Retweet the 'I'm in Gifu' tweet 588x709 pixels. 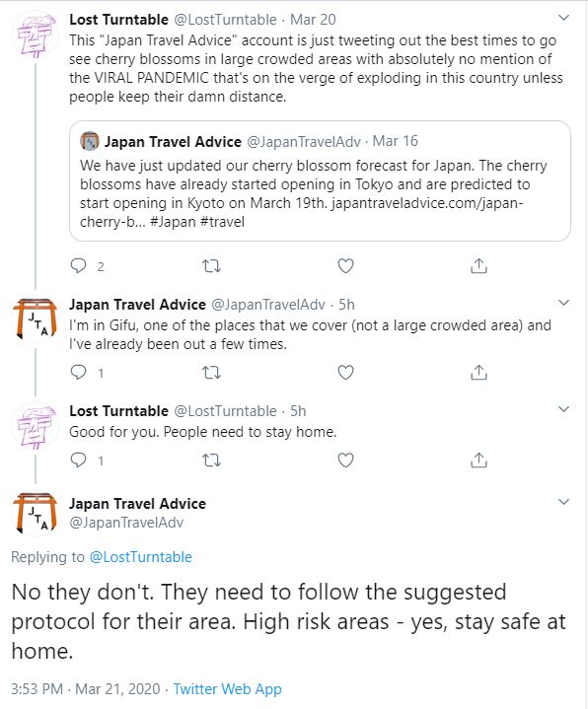point(211,373)
